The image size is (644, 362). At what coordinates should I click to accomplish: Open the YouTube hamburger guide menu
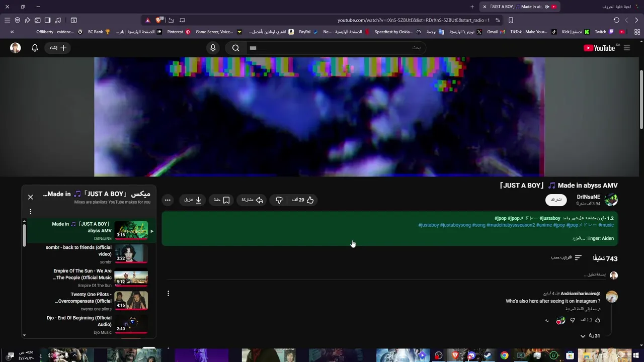coord(627,48)
